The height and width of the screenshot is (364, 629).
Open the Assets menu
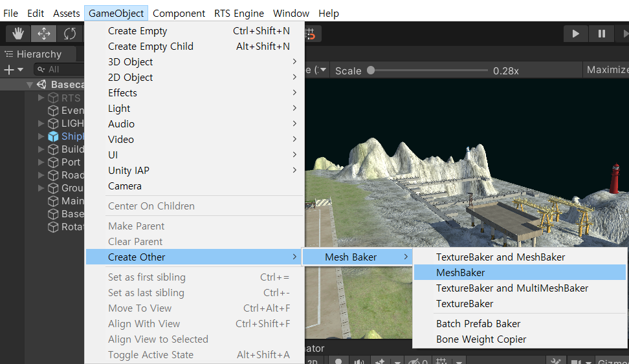(x=67, y=13)
